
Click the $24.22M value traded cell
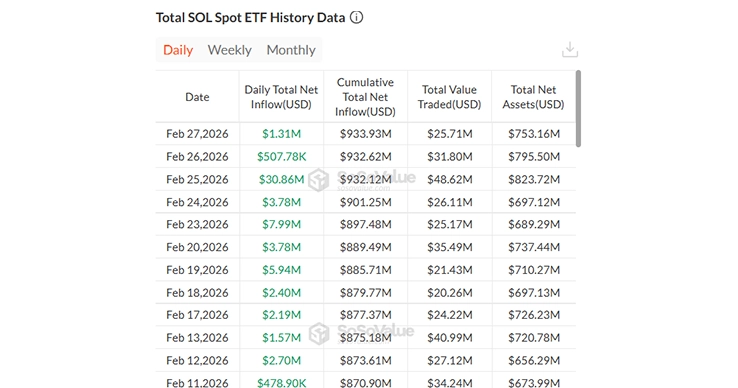(x=449, y=315)
